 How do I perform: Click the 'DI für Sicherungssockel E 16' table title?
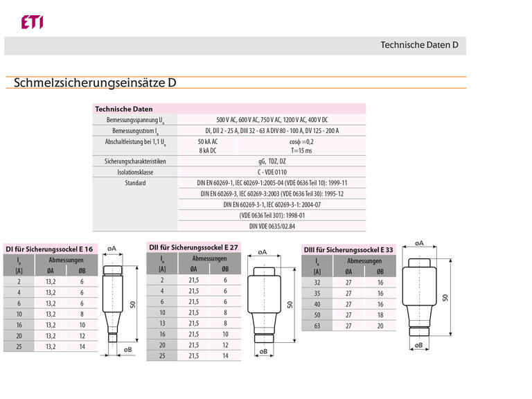pyautogui.click(x=49, y=249)
